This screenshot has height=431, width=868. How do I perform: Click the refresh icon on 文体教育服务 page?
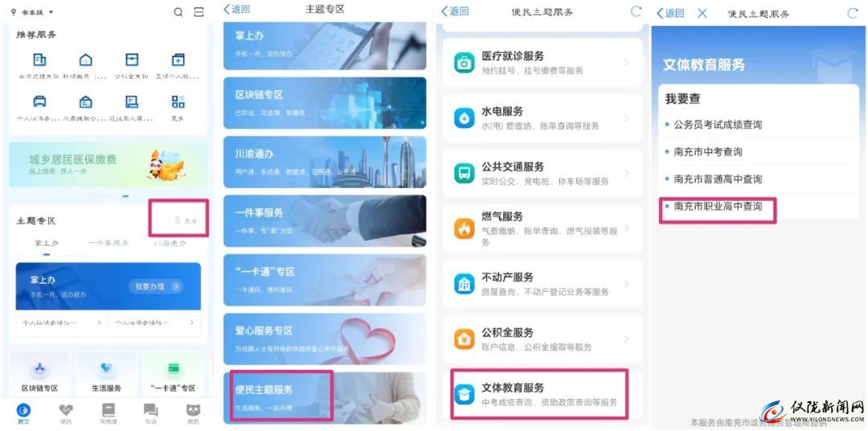click(853, 13)
